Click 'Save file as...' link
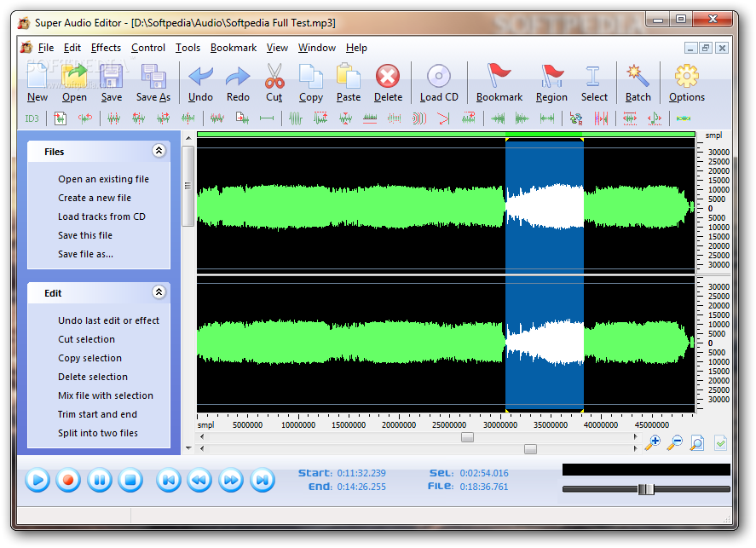 (x=86, y=254)
